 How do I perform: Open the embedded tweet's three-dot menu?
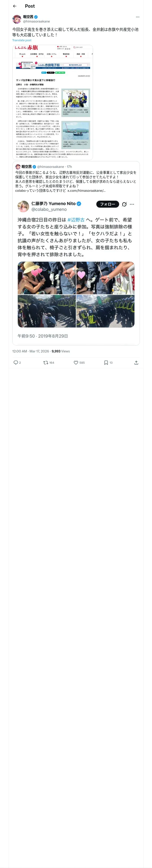click(132, 204)
